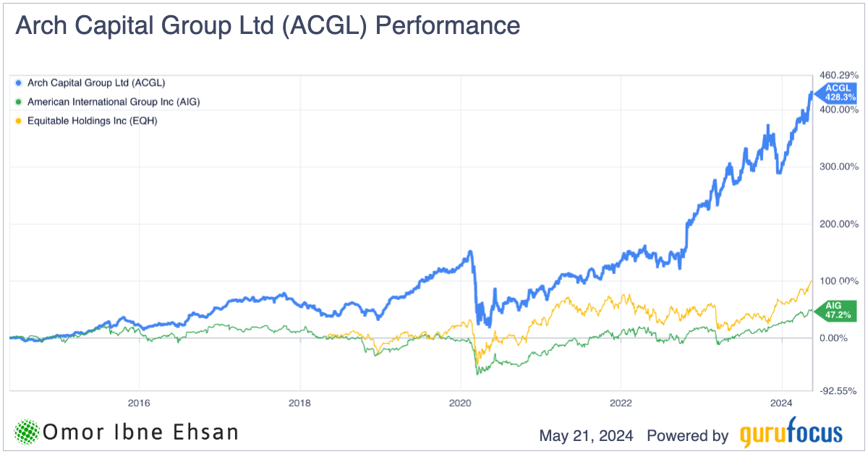Screen dimensions: 868x454
Task: Click the blue ACGL legend dot
Action: [x=18, y=83]
